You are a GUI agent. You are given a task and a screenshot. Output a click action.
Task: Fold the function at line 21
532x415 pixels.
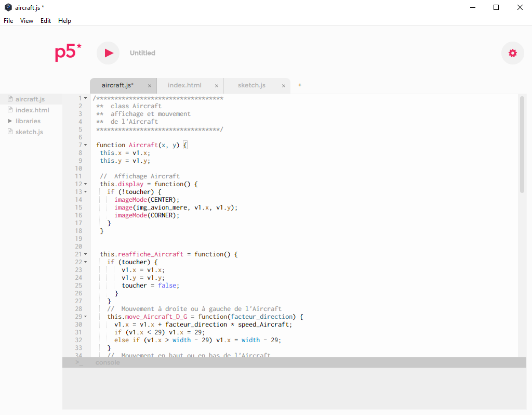tap(86, 254)
